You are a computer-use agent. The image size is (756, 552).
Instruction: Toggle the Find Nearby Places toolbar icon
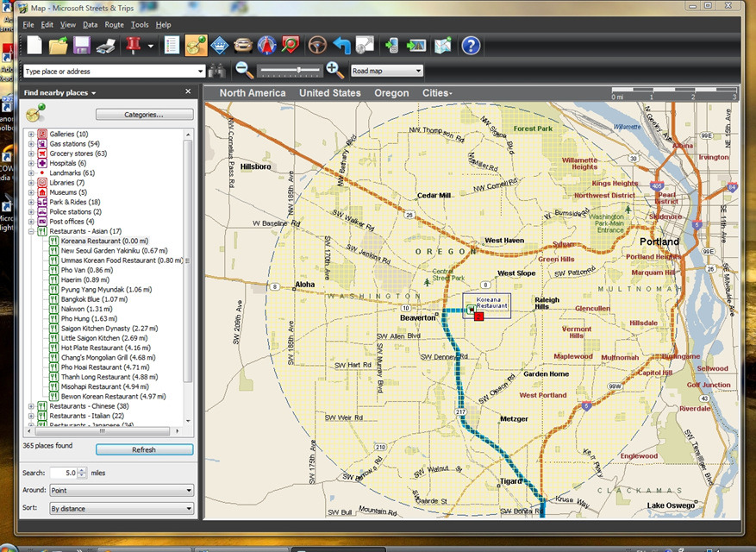[x=197, y=46]
